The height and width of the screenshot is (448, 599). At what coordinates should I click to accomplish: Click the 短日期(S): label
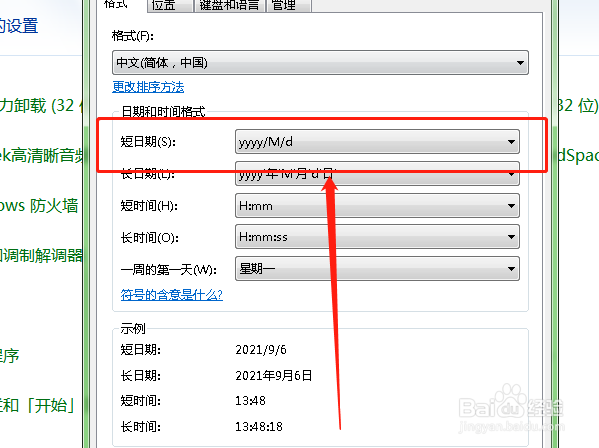(x=148, y=142)
